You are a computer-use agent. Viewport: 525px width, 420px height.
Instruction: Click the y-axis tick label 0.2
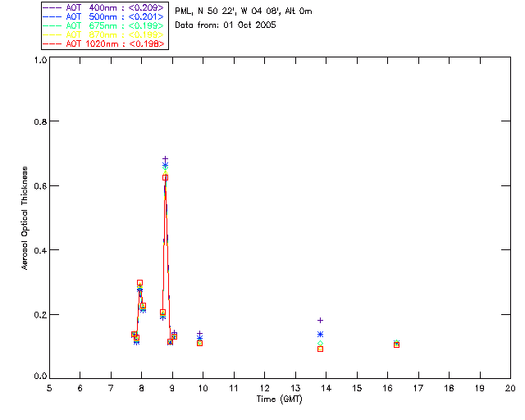40,315
